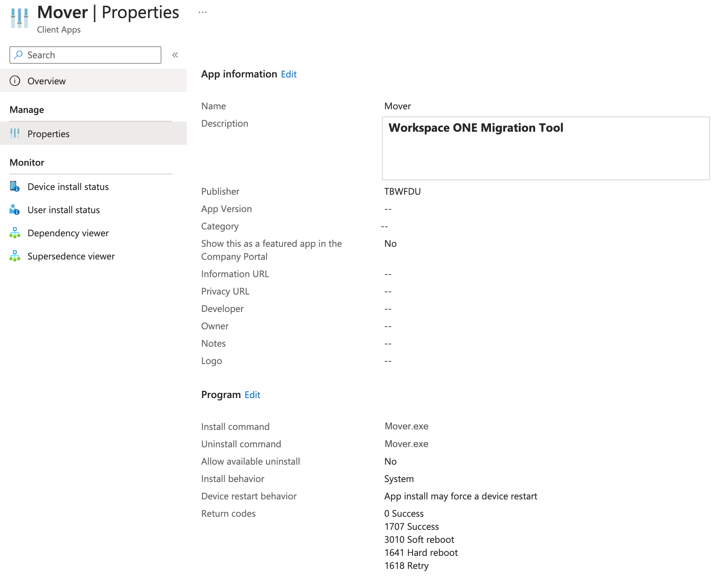Open User install status page
Screen dimensions: 728x579
(x=64, y=210)
